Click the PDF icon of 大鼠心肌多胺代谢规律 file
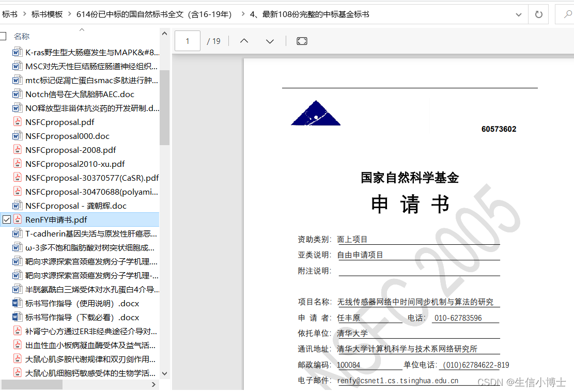Viewport: 574px width, 392px height. [x=17, y=359]
